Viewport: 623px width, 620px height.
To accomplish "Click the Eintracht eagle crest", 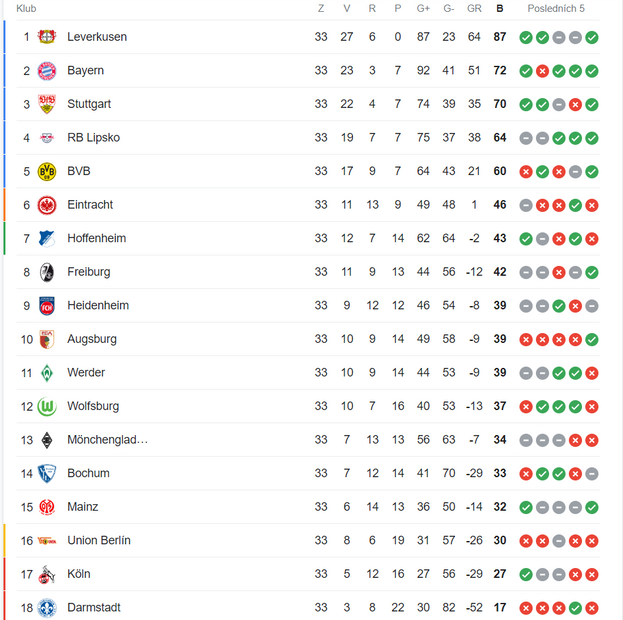I will [x=46, y=205].
